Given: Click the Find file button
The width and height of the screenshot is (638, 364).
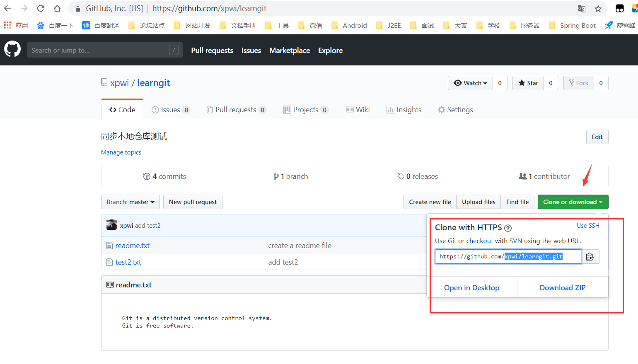Looking at the screenshot, I should pos(517,202).
